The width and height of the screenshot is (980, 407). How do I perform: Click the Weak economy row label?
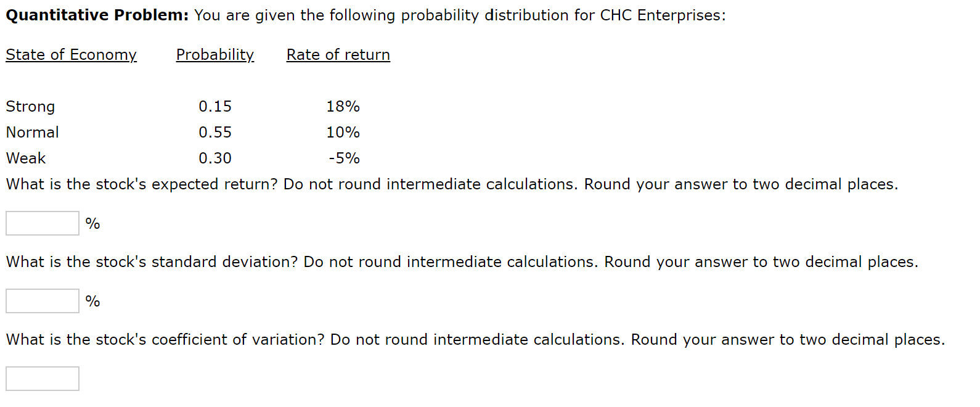click(26, 158)
